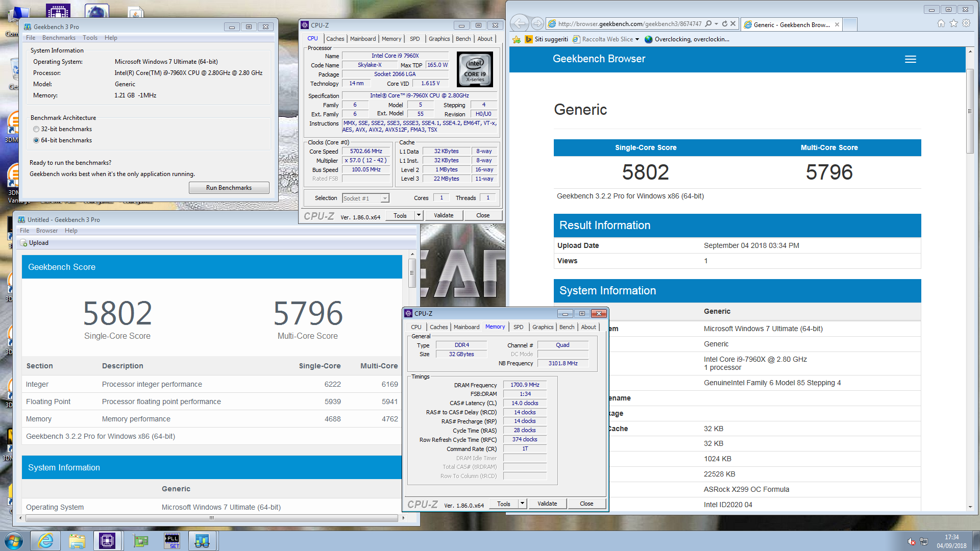Click the muted volume tray icon
The height and width of the screenshot is (551, 980).
click(911, 541)
